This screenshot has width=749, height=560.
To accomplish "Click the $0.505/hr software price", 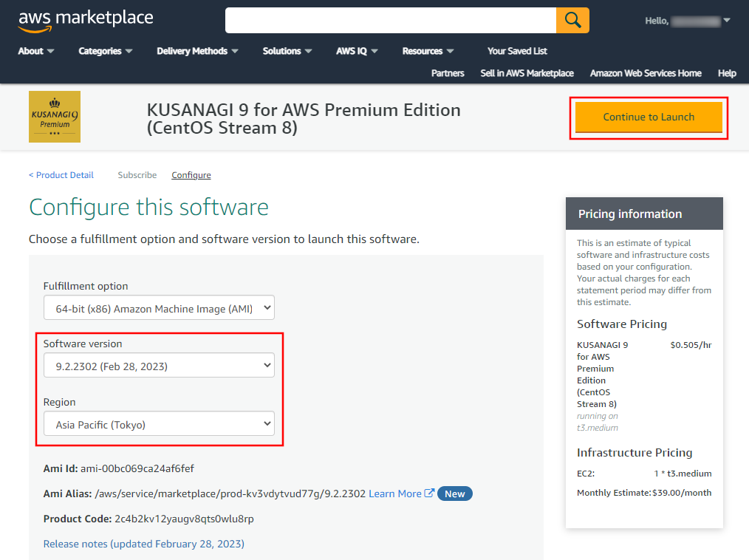I will click(691, 345).
